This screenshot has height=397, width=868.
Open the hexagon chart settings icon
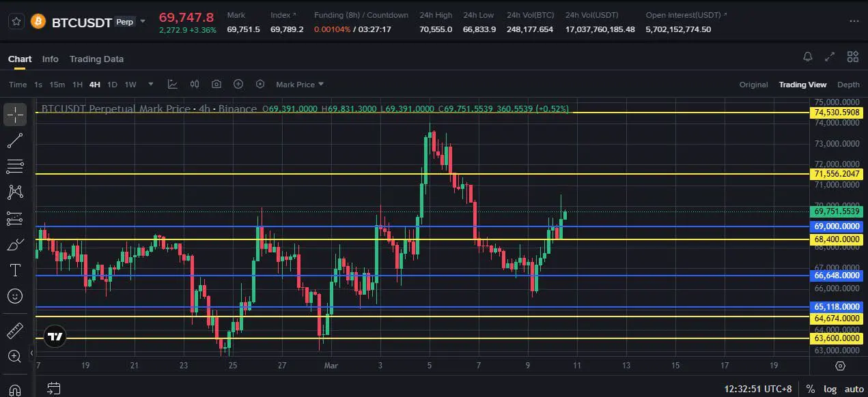(260, 85)
